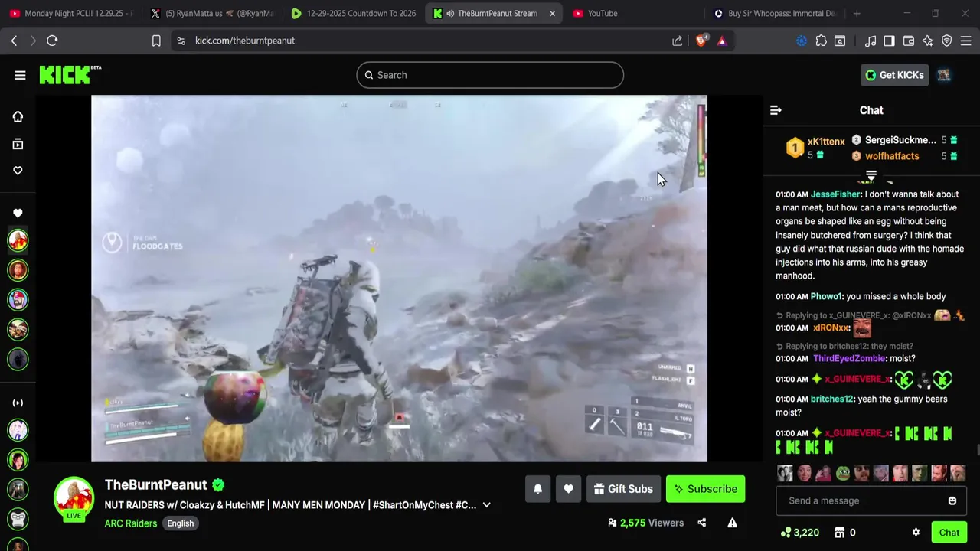This screenshot has height=551, width=980.
Task: Reload the current page
Action: coord(52,41)
